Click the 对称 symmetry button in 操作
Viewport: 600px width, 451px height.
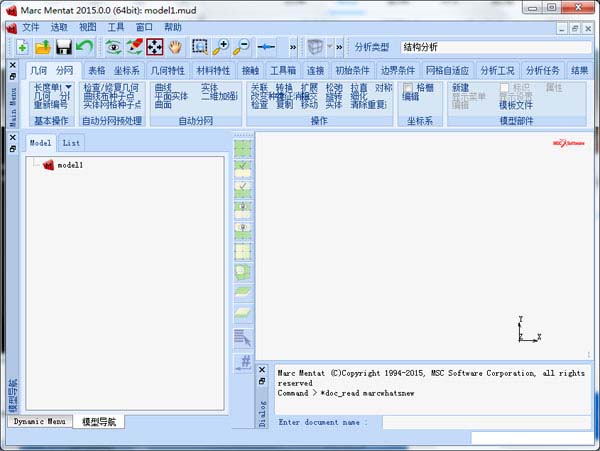coord(383,88)
